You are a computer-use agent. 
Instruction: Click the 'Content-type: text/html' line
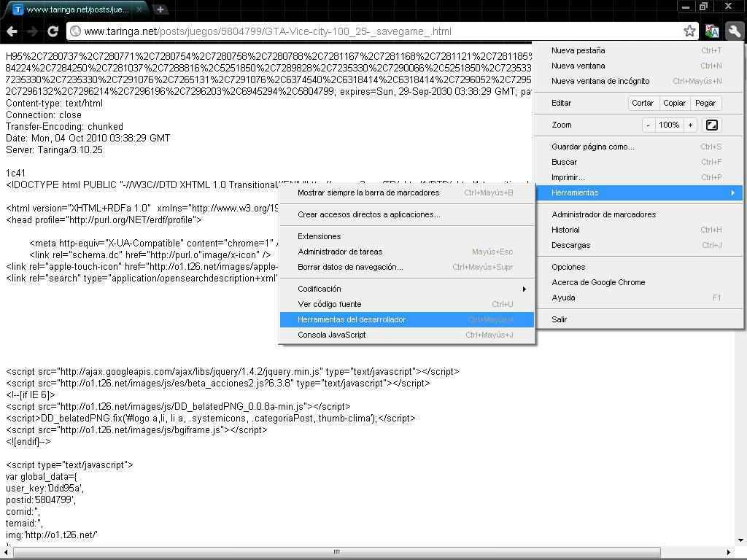point(54,104)
